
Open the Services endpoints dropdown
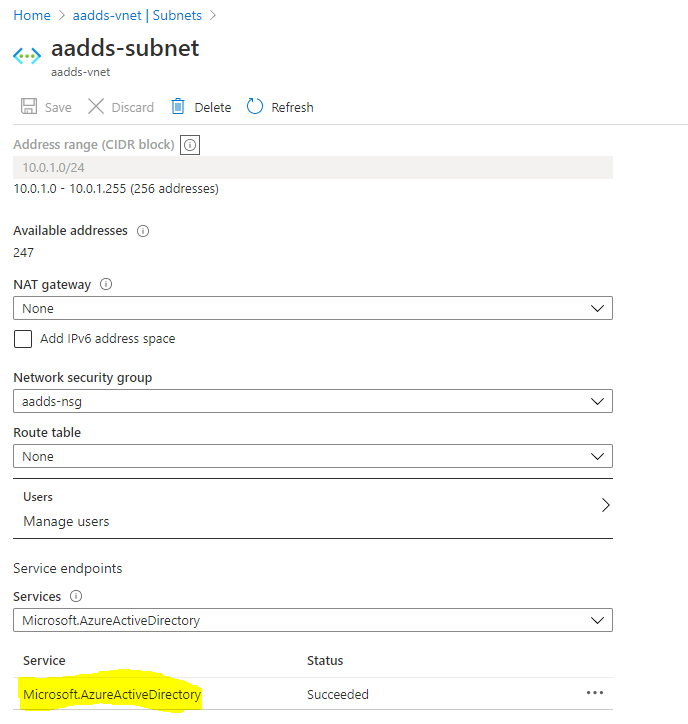313,620
